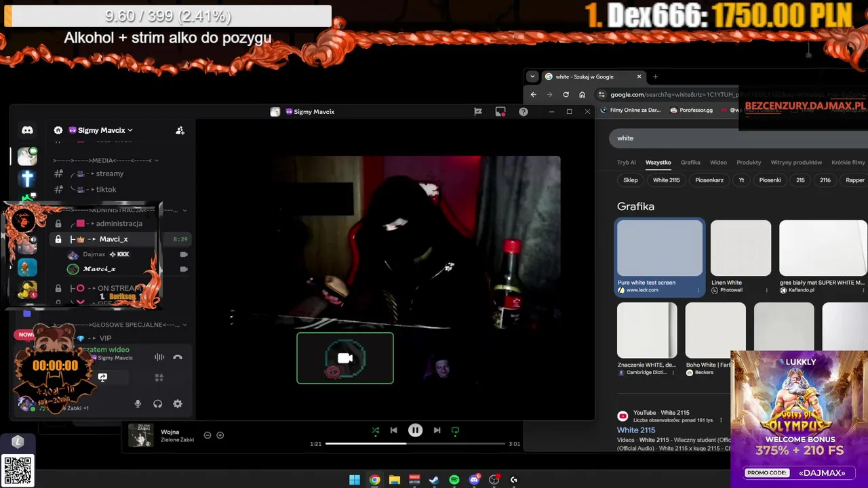Open Discord direct messages home icon
Screen dimensions: 868x488
[x=27, y=130]
